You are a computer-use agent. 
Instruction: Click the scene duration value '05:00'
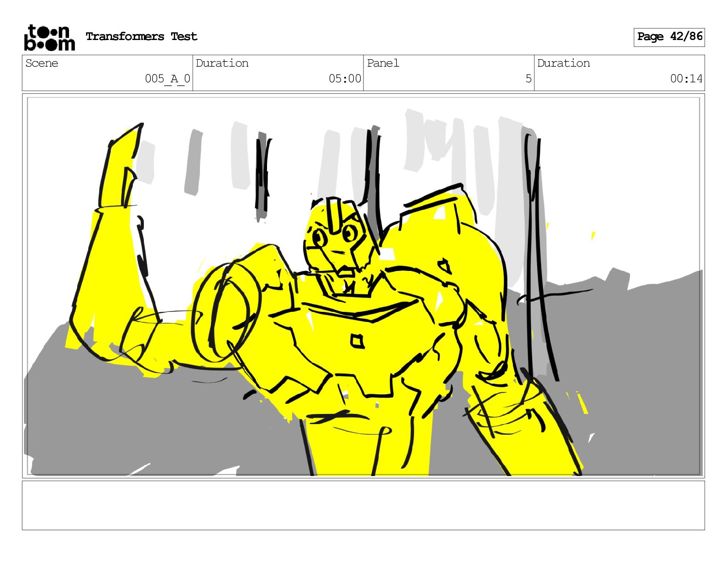[x=345, y=79]
